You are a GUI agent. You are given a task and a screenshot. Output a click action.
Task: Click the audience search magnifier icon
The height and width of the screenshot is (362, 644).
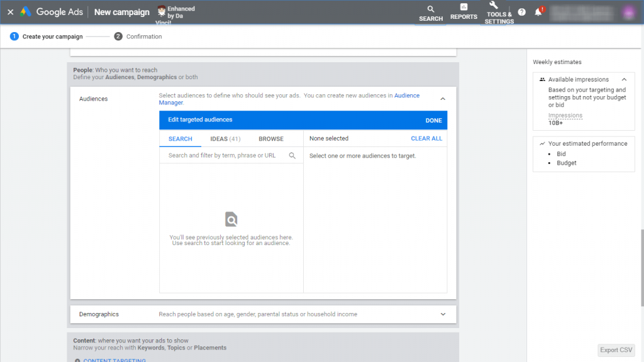(x=292, y=156)
